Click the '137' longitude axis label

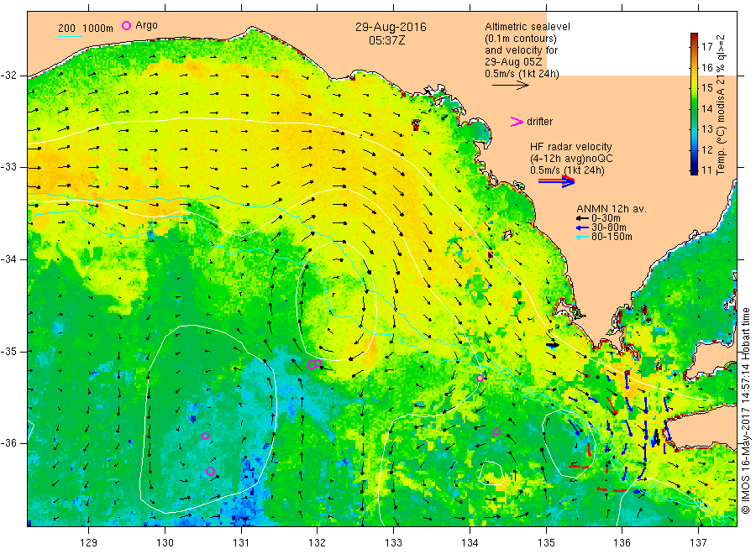698,543
